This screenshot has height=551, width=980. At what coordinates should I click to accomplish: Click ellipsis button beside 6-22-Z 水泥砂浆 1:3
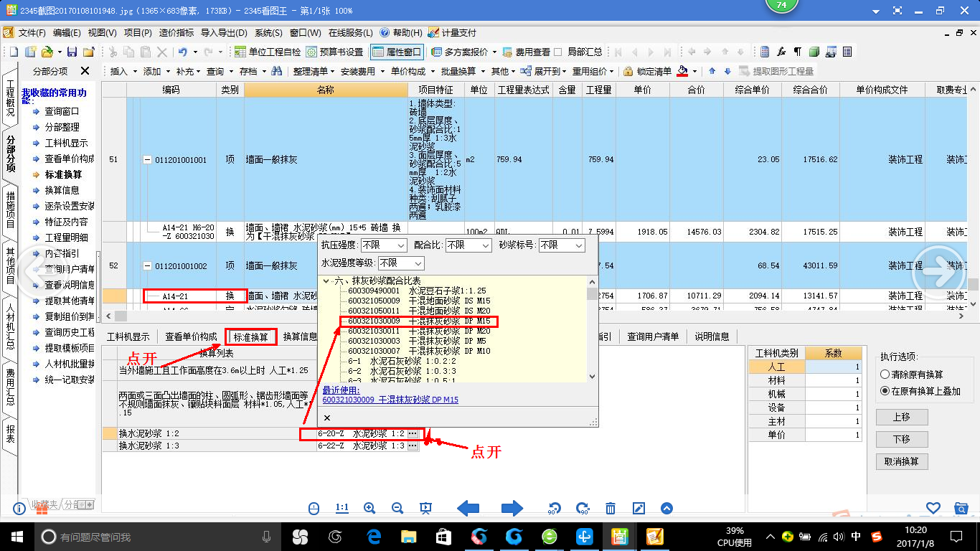[x=413, y=446]
